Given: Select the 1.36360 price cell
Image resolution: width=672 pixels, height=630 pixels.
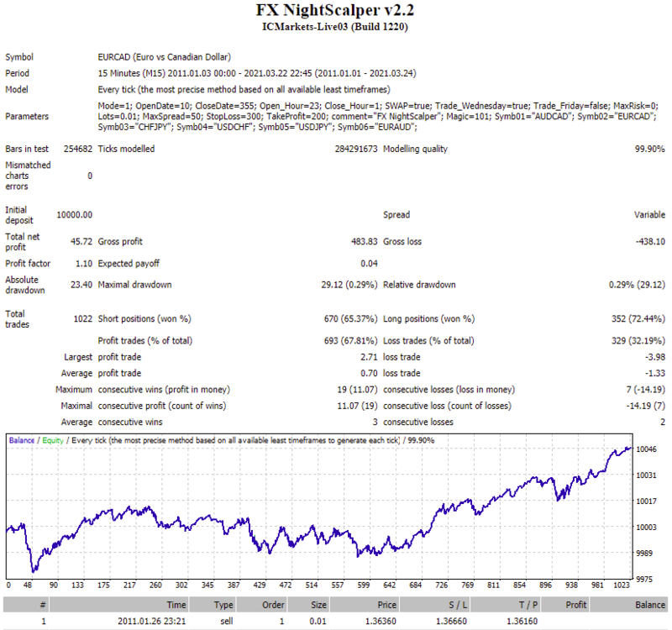Looking at the screenshot, I should (x=381, y=621).
